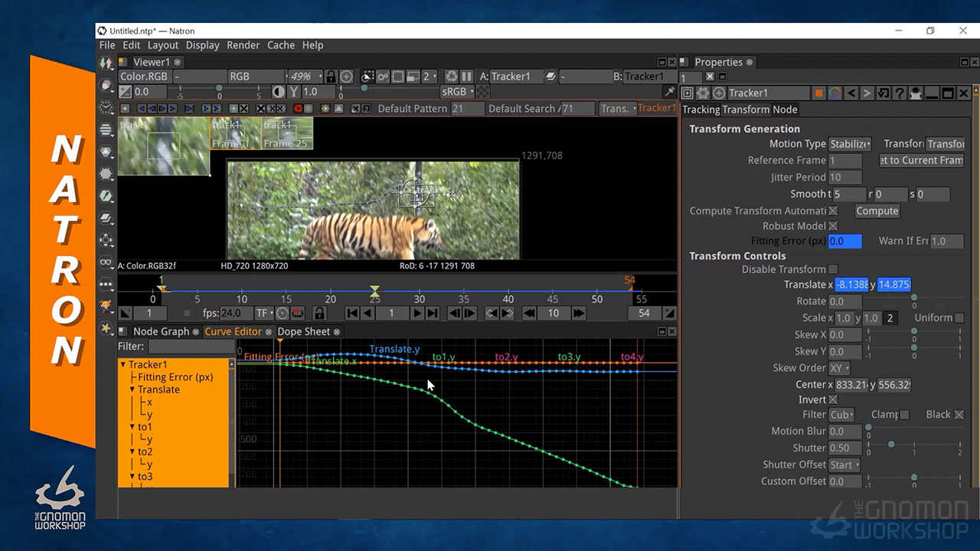Toggle the Uniform scale checkbox

[959, 318]
